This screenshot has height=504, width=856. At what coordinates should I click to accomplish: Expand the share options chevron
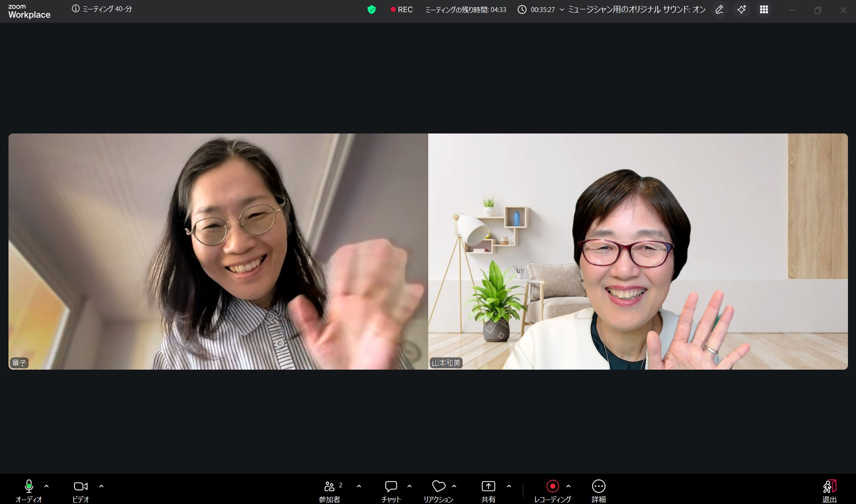pos(509,486)
